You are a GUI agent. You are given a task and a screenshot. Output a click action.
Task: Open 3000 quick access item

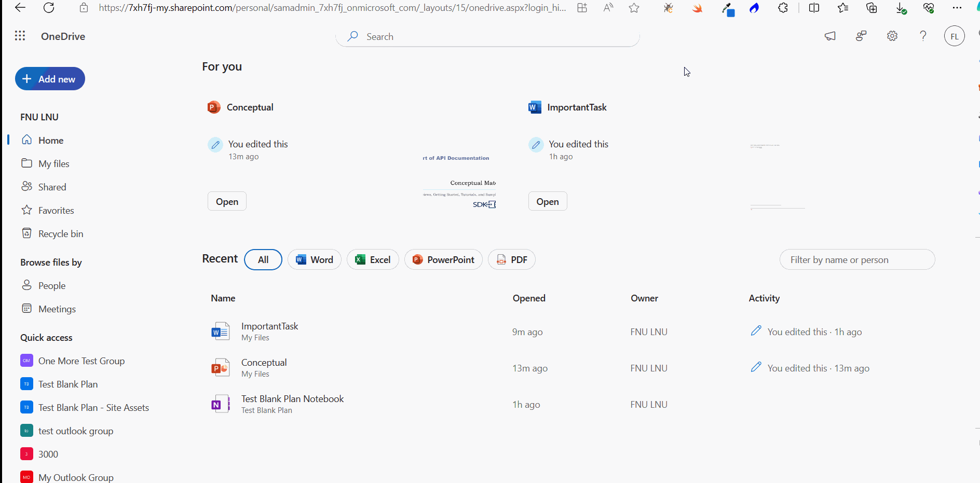click(48, 454)
